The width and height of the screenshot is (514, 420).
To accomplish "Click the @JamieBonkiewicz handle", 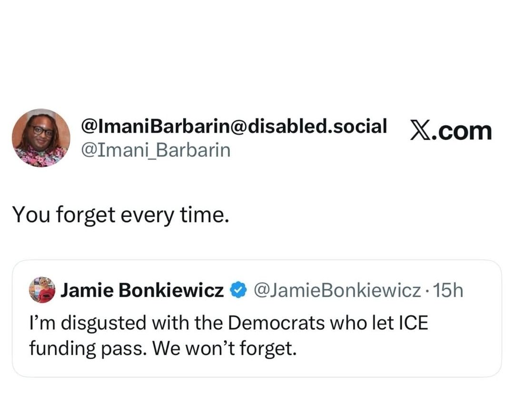I will pos(337,290).
